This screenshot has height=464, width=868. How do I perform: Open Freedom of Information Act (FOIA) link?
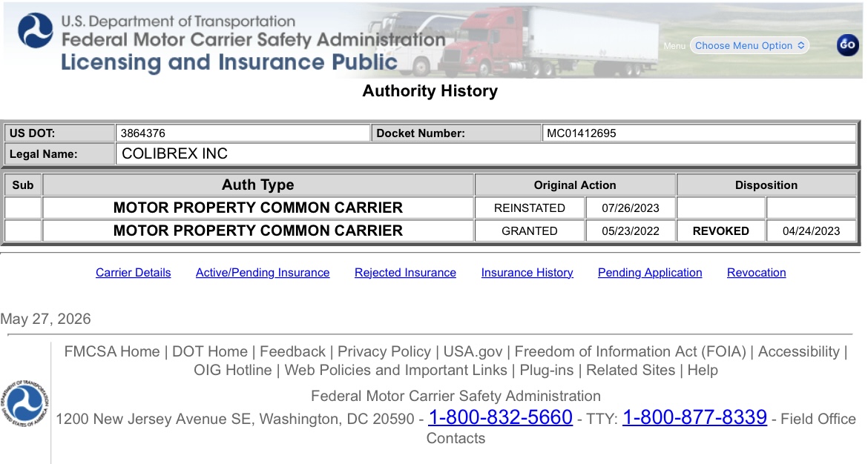pyautogui.click(x=630, y=352)
